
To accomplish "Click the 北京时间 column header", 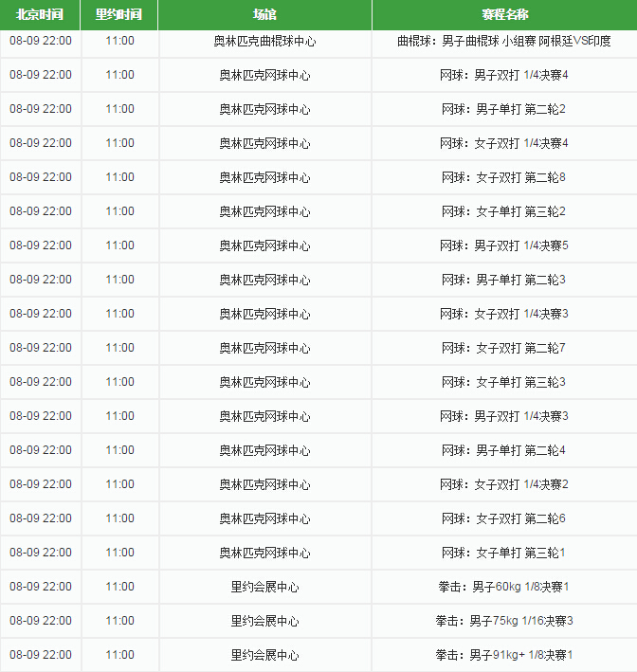I will (40, 15).
